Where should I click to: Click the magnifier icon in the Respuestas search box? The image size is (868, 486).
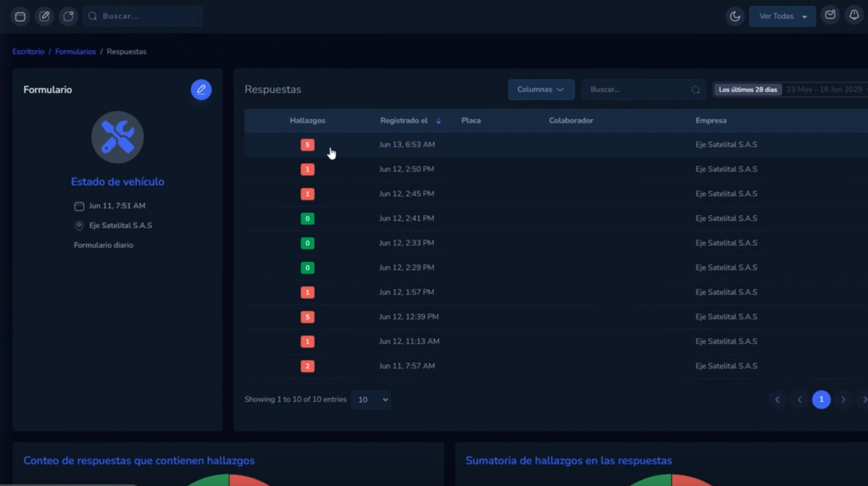(x=696, y=90)
